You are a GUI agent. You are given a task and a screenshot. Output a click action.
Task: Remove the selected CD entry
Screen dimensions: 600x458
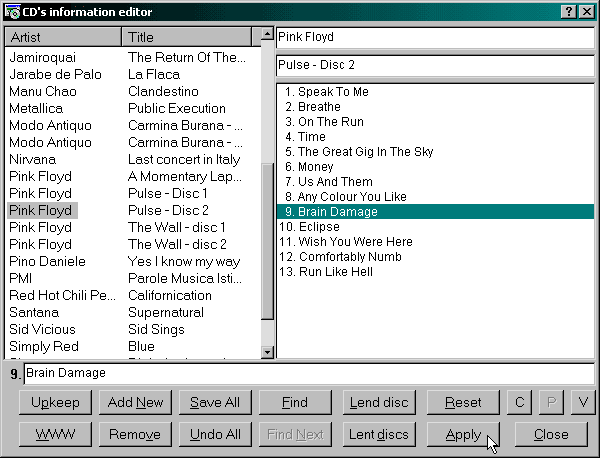tap(135, 434)
